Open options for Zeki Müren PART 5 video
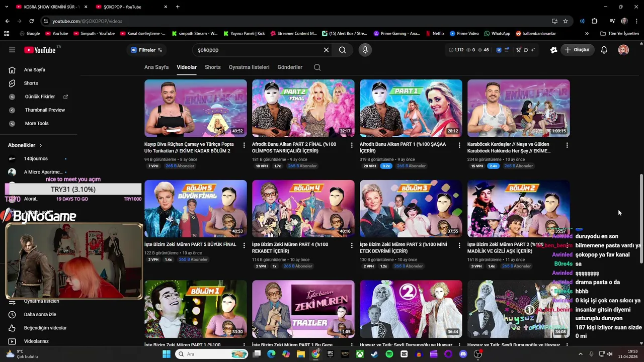 pyautogui.click(x=244, y=245)
